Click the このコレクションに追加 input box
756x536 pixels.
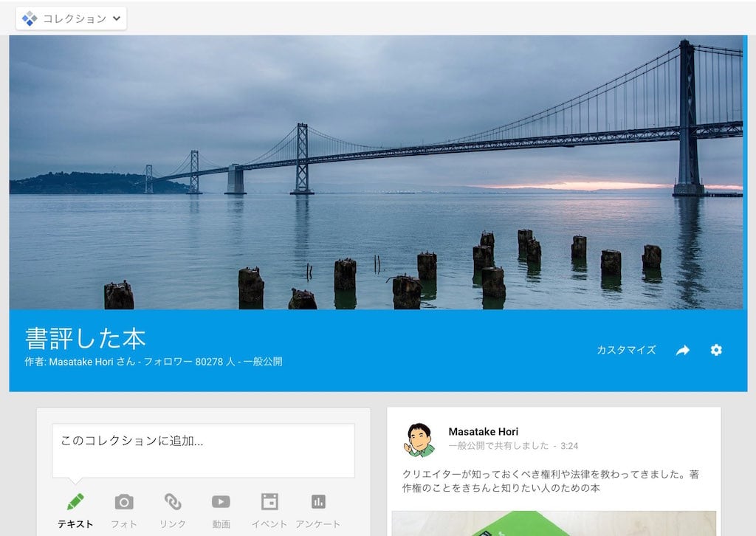204,450
